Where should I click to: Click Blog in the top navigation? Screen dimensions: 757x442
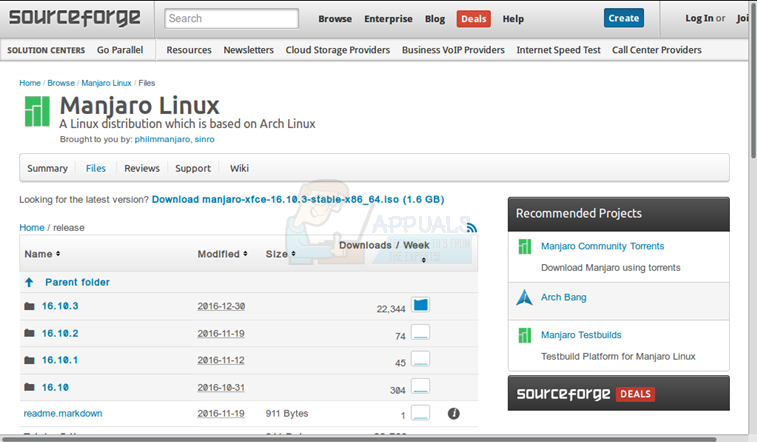(435, 19)
